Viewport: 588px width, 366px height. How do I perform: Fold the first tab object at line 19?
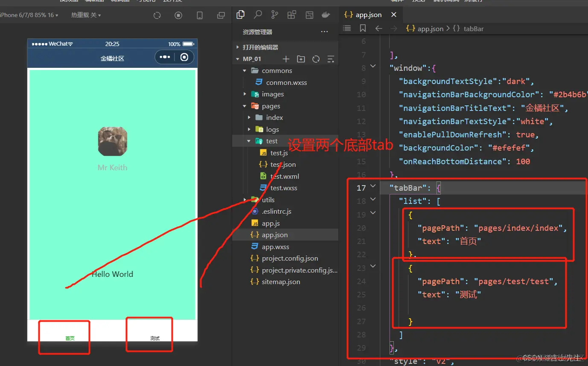coord(373,212)
